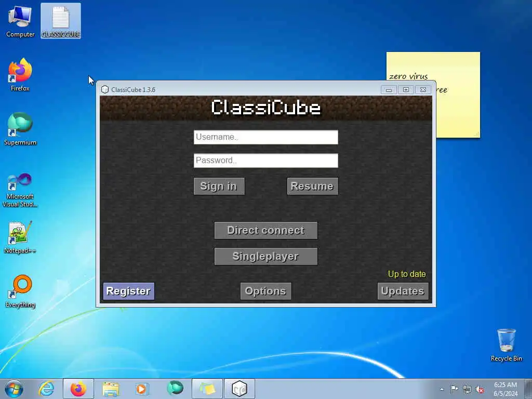
Task: Open the Windows Start menu
Action: [x=14, y=389]
